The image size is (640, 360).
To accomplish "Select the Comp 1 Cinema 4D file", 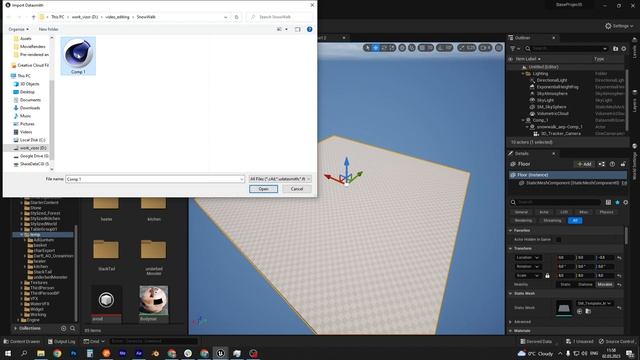I will click(x=78, y=56).
